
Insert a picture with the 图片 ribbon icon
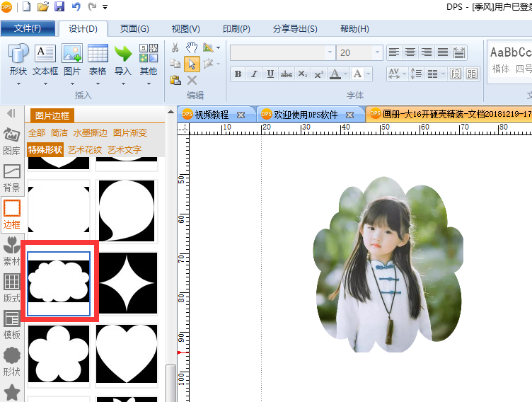click(x=72, y=53)
